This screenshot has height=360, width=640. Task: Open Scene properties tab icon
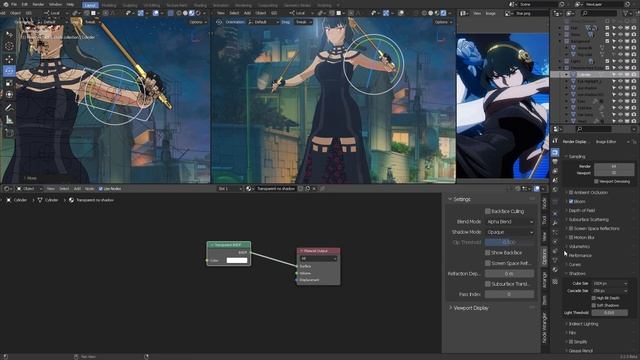coord(555,180)
